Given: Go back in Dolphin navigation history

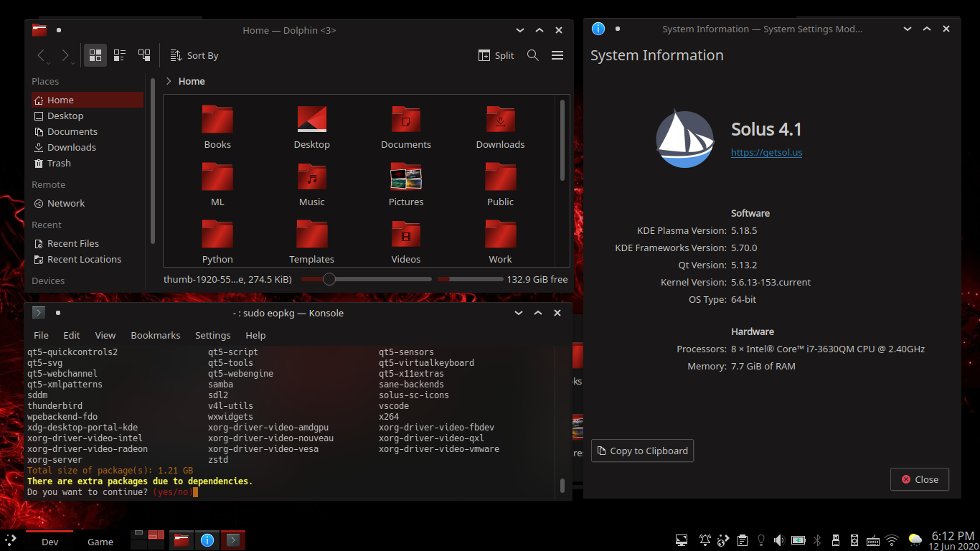Looking at the screenshot, I should pyautogui.click(x=42, y=55).
